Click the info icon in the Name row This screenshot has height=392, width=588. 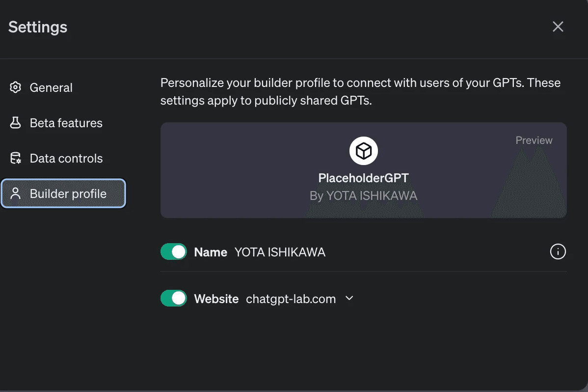click(558, 252)
